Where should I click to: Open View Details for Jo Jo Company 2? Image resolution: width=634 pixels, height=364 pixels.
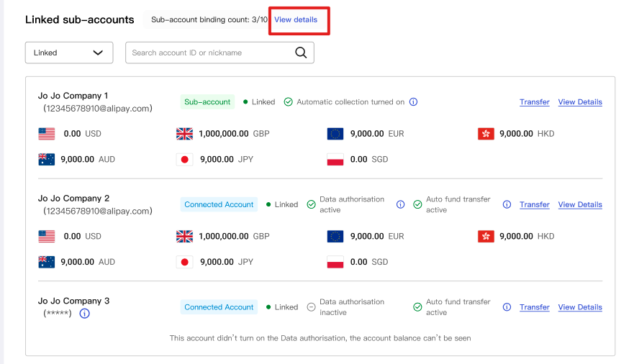[580, 204]
